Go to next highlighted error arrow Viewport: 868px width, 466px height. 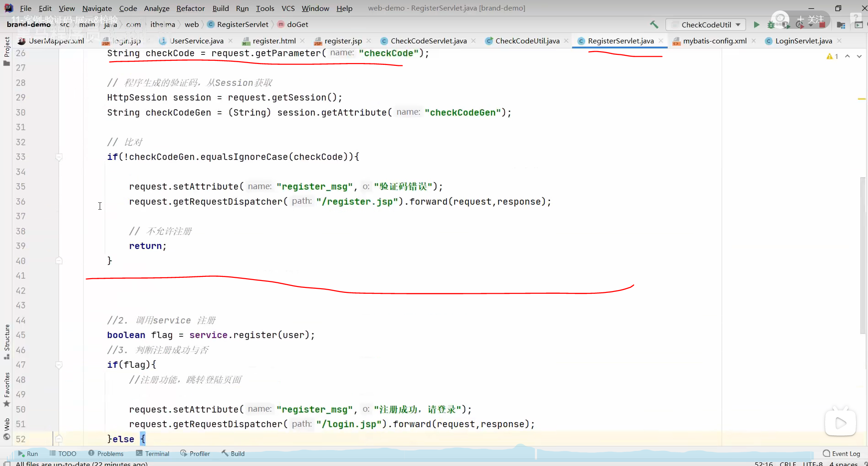859,56
